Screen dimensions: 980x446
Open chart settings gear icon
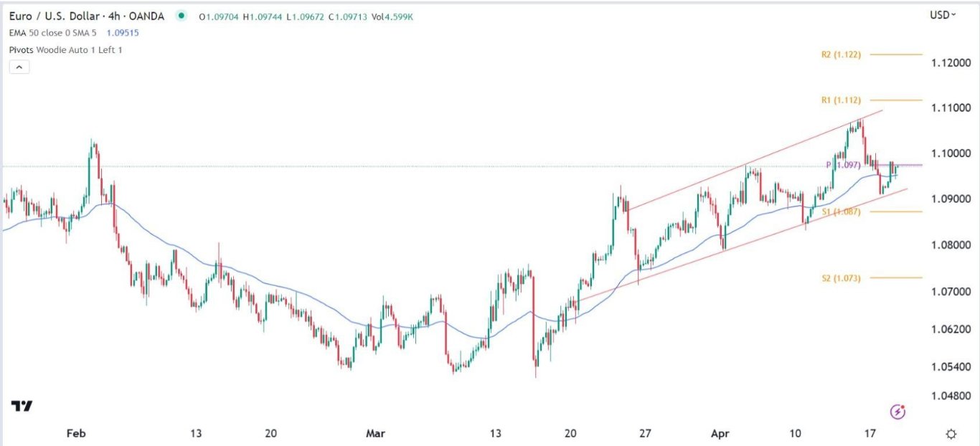[951, 433]
